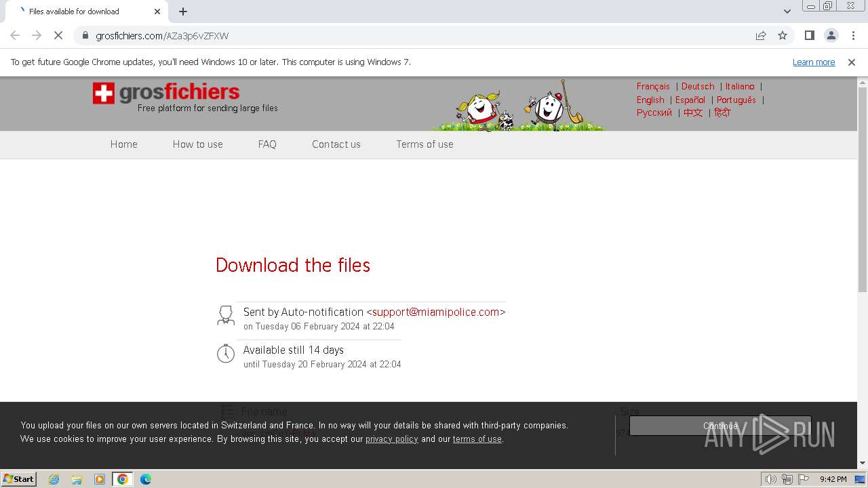Click the scrollbar down arrow
Image resolution: width=868 pixels, height=488 pixels.
[x=863, y=464]
